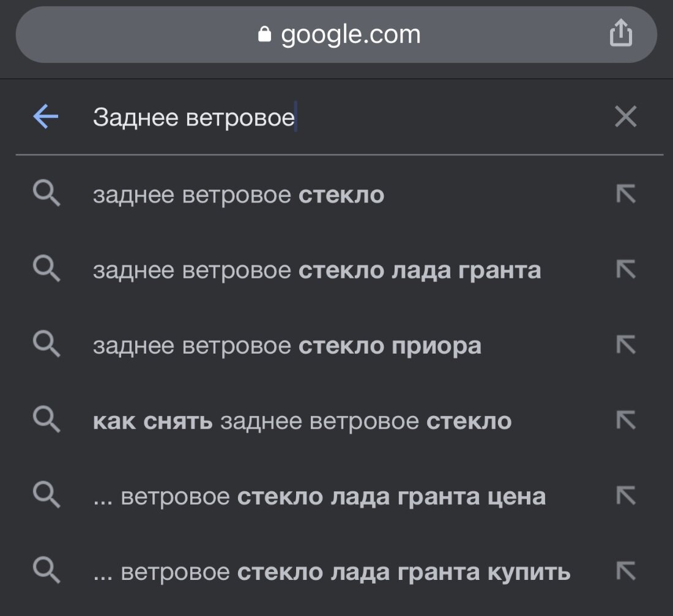Tap the insert arrow for 'стекло лада гранта'

pyautogui.click(x=626, y=270)
